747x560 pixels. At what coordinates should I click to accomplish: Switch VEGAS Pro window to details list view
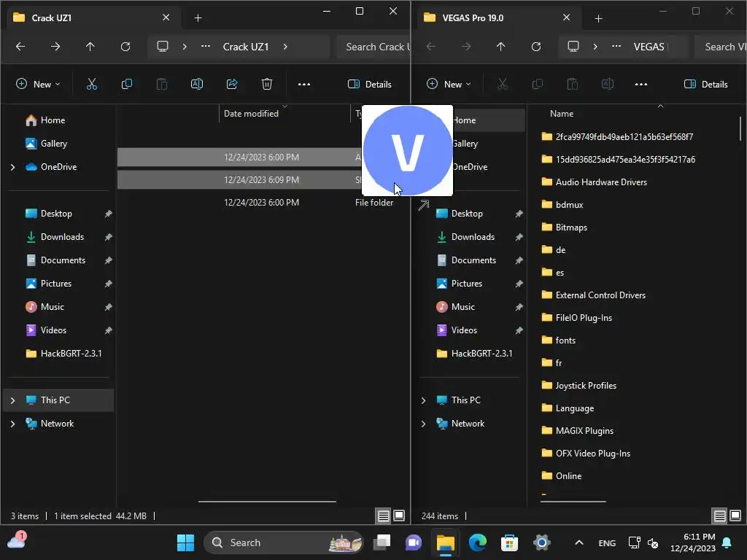point(719,516)
